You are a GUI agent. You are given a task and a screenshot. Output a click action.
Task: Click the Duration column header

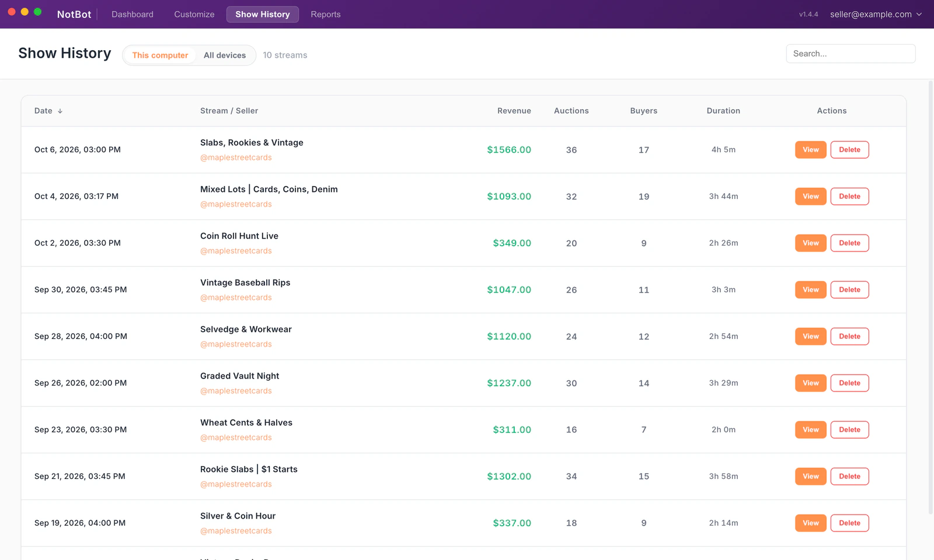723,111
